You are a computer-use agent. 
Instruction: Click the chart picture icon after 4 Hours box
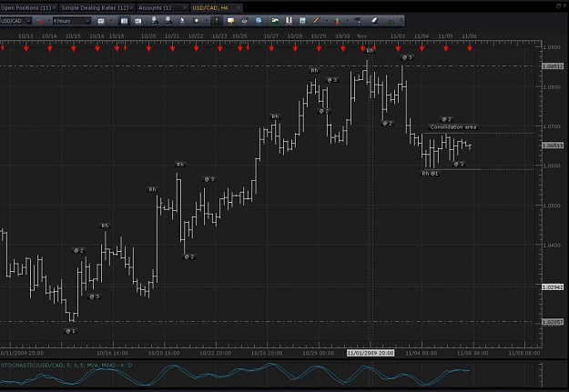pyautogui.click(x=101, y=21)
